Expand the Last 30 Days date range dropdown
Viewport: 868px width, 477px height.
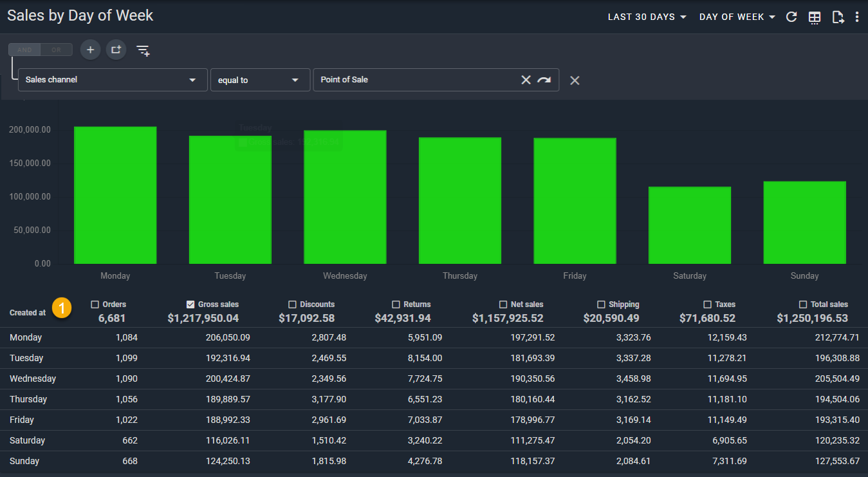pos(647,17)
